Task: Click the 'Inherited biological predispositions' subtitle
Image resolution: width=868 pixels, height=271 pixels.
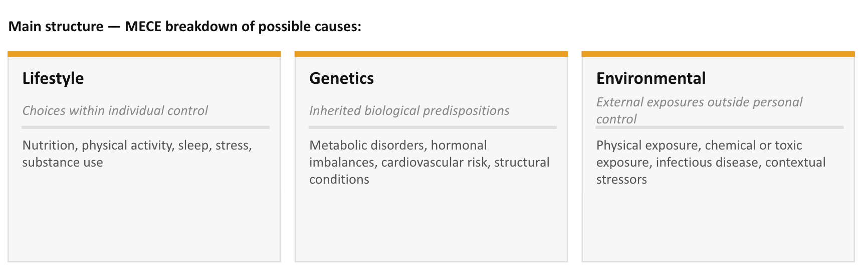Action: 409,110
